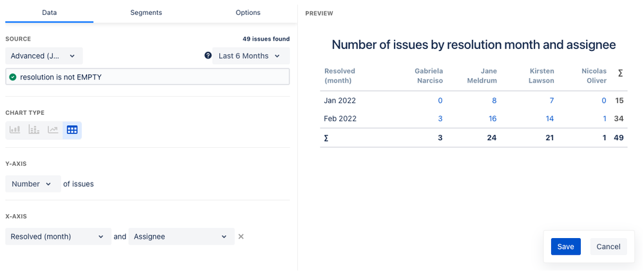
Task: Click the '49 issues found' text
Action: pos(266,39)
